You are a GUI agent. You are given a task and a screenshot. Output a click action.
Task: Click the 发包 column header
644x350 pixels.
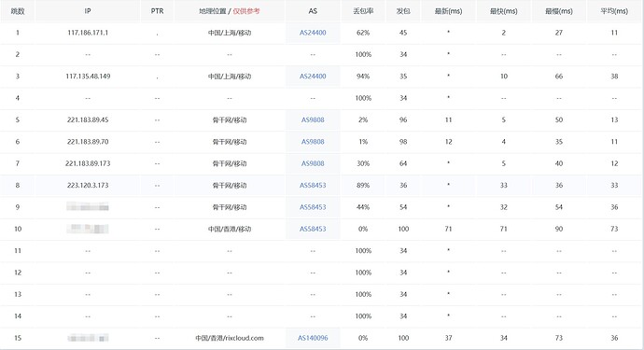pos(403,11)
